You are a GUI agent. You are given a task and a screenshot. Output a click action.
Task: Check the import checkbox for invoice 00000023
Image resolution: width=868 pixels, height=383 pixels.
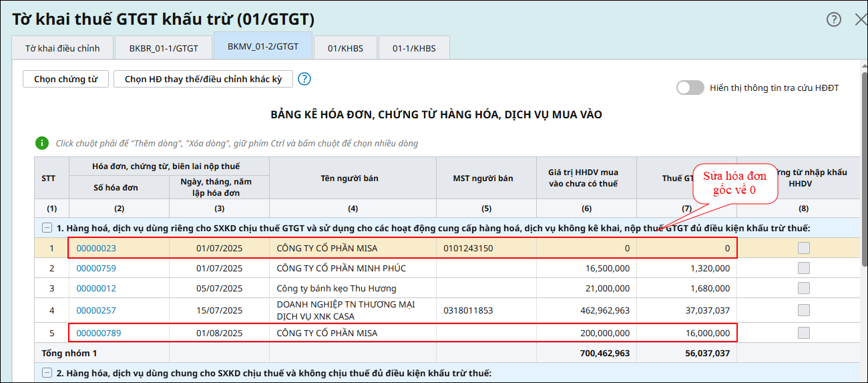[804, 248]
